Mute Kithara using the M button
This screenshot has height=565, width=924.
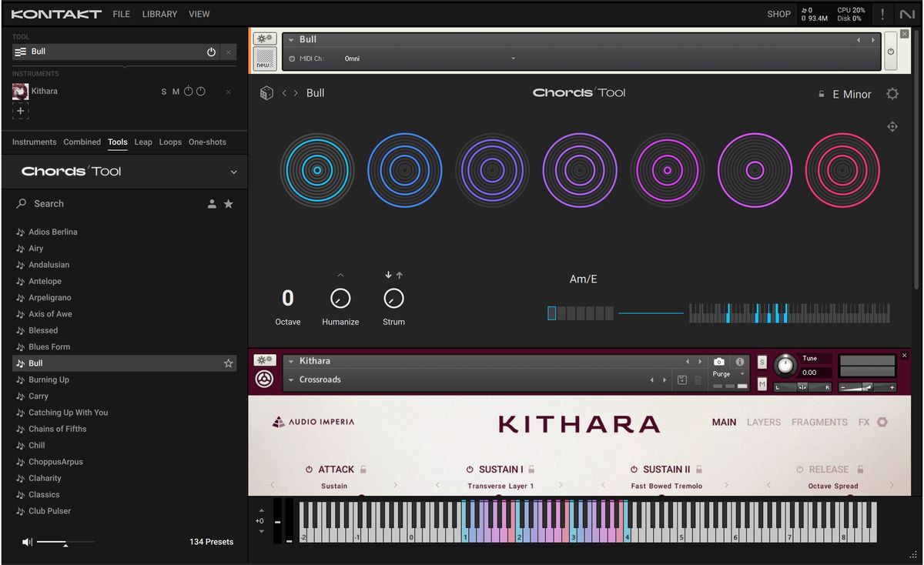(x=176, y=91)
